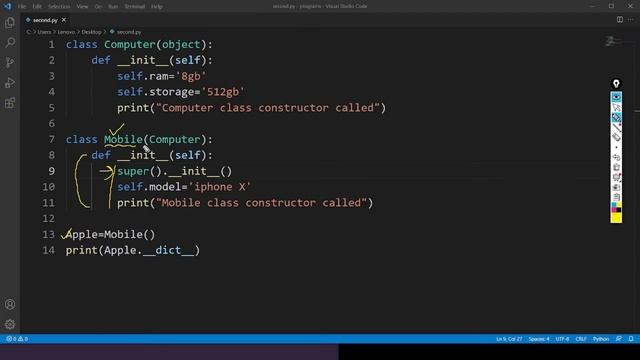Select the line tool in annotation toolbar

pos(616,127)
